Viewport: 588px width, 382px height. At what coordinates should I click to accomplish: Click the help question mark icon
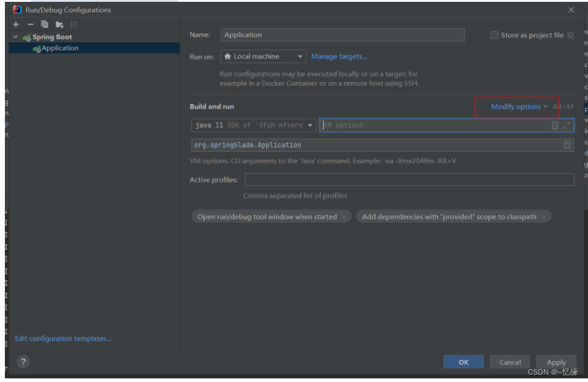[x=23, y=362]
